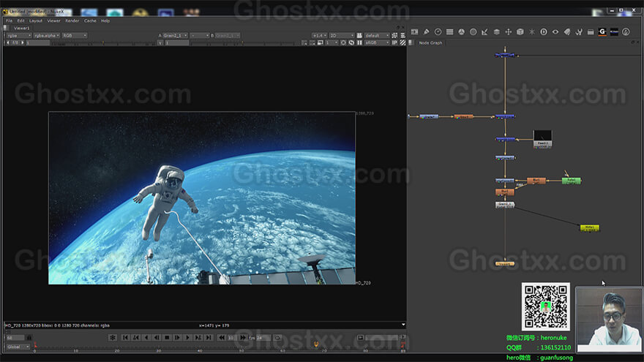Go to the last frame
The image size is (644, 362).
point(209,337)
